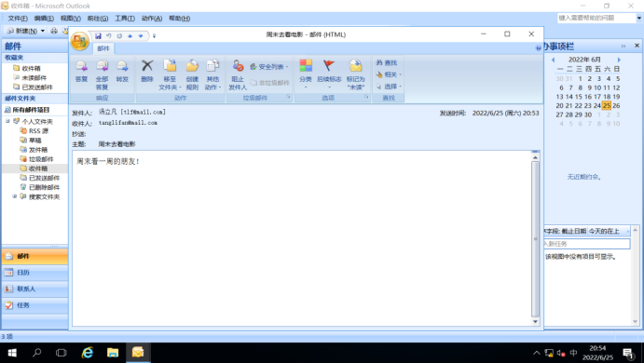Click inside the help question search box
Image resolution: width=644 pixels, height=363 pixels.
596,18
